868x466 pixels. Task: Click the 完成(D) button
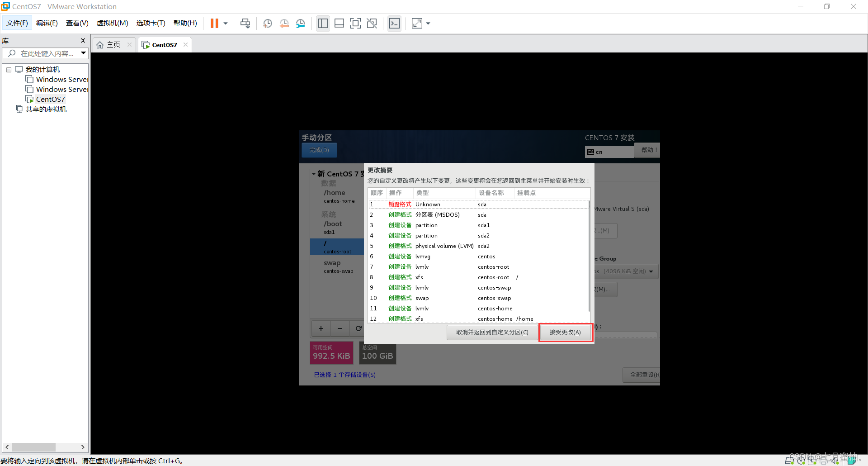pyautogui.click(x=319, y=150)
